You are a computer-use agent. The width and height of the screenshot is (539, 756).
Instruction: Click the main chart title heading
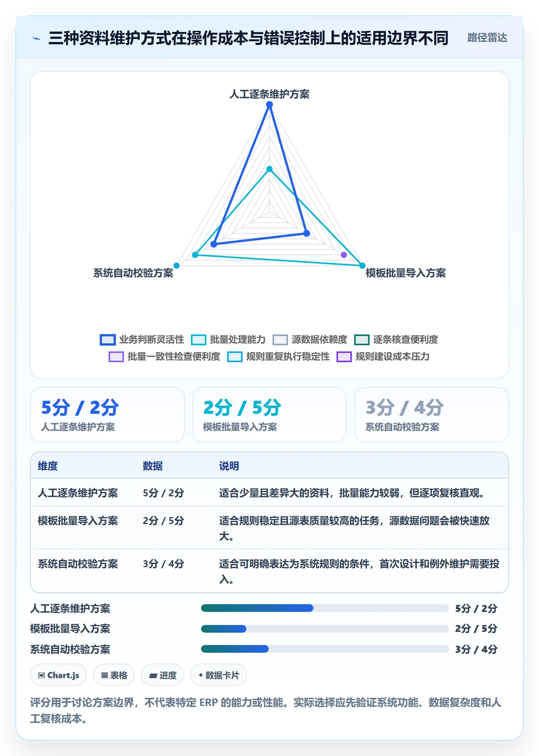click(x=248, y=38)
